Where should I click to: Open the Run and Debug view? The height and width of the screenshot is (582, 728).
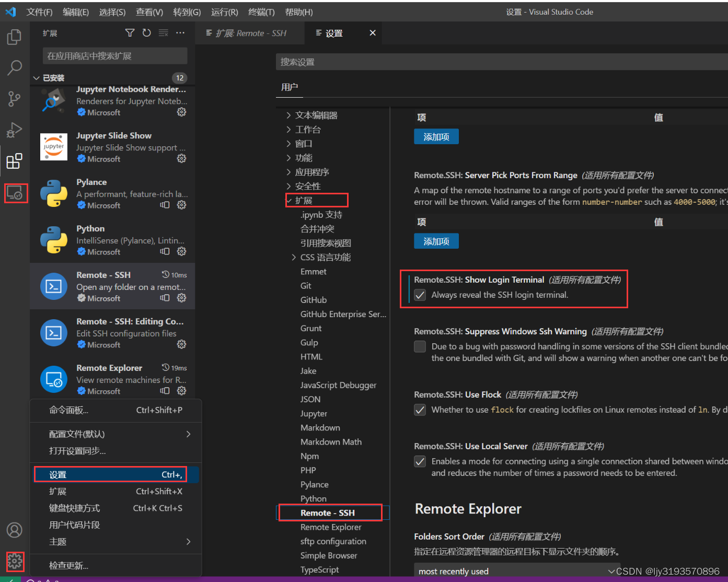pyautogui.click(x=14, y=130)
